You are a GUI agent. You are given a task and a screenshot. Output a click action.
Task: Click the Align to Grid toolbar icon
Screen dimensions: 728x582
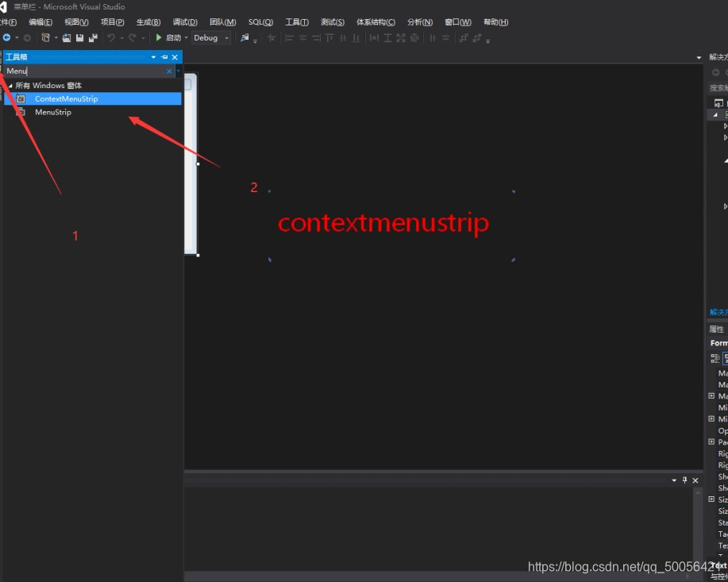(272, 38)
